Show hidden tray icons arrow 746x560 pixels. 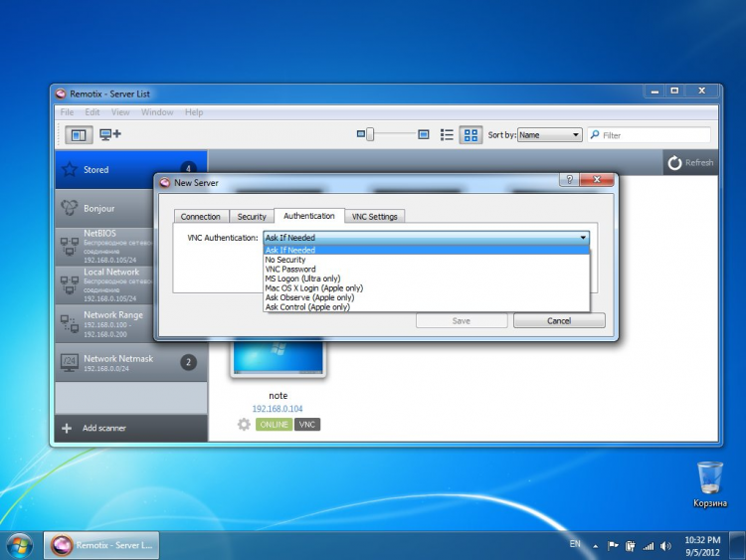(595, 546)
